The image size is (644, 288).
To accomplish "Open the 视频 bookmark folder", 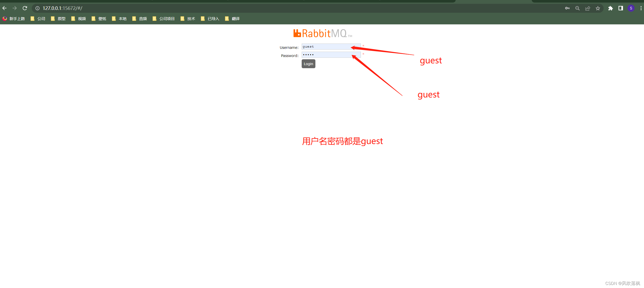I will pyautogui.click(x=79, y=19).
